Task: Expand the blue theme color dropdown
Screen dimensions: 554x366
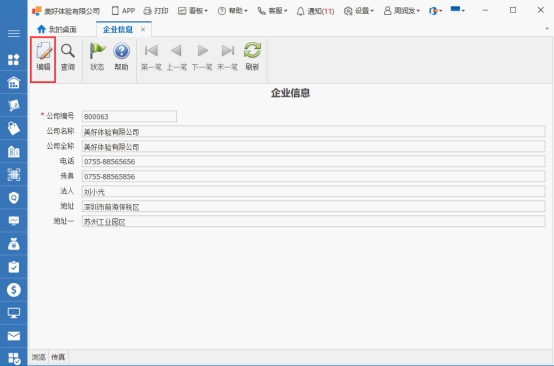Action: [458, 10]
